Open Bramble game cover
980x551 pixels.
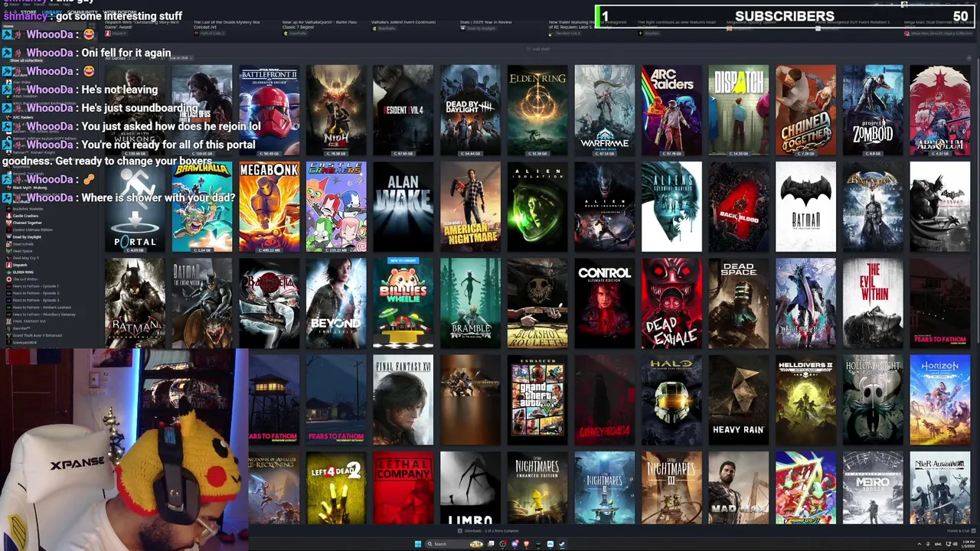(470, 303)
